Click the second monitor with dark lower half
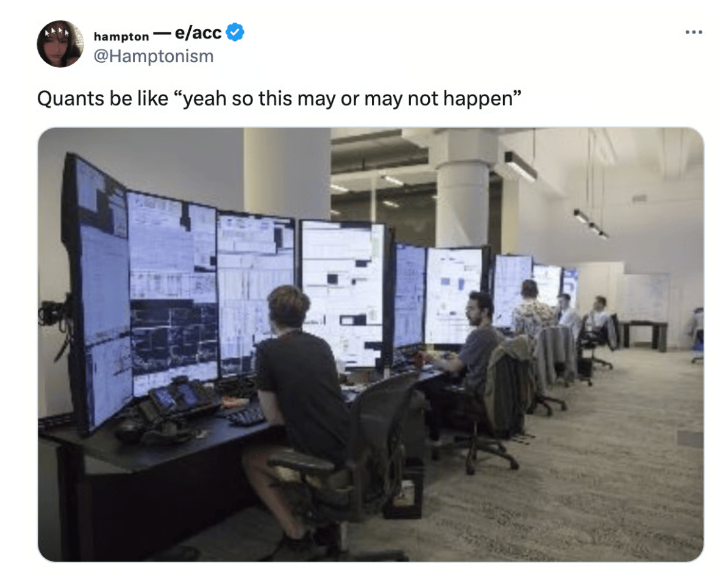This screenshot has width=728, height=576. [173, 293]
